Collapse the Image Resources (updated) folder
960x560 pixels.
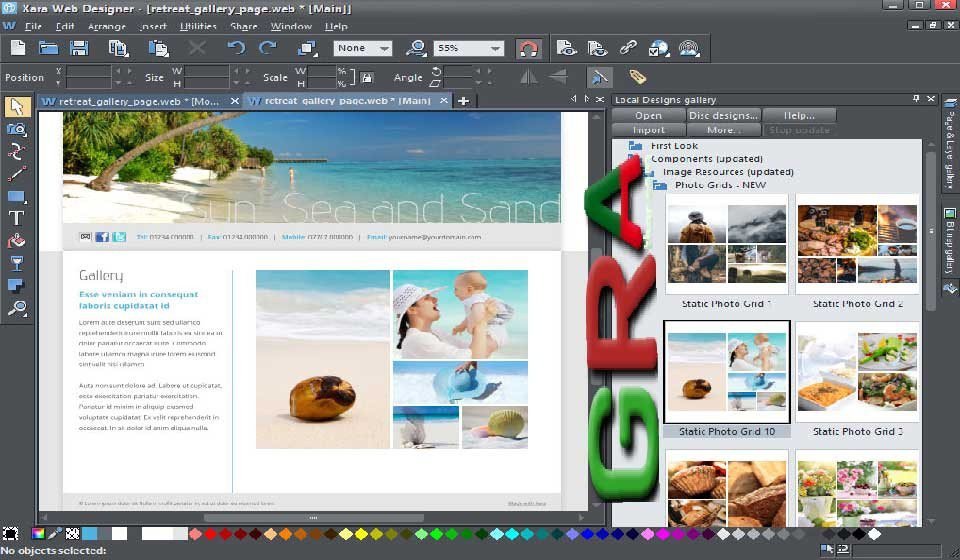647,172
